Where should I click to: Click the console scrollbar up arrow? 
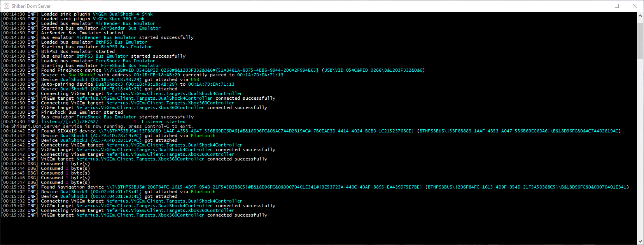640,16
